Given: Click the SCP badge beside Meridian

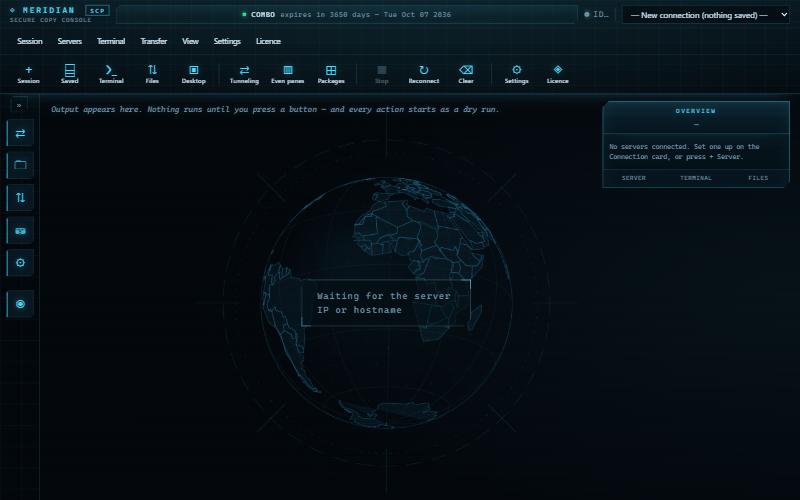Looking at the screenshot, I should (97, 10).
